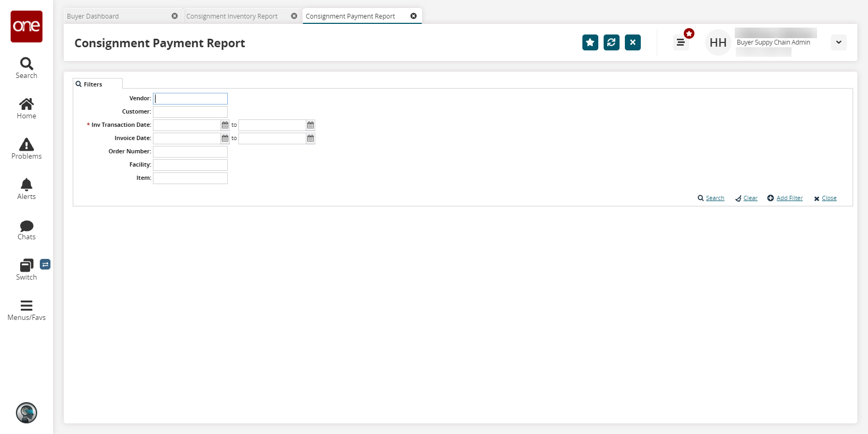
Task: Click the Inv Transaction Date to field
Action: [272, 125]
